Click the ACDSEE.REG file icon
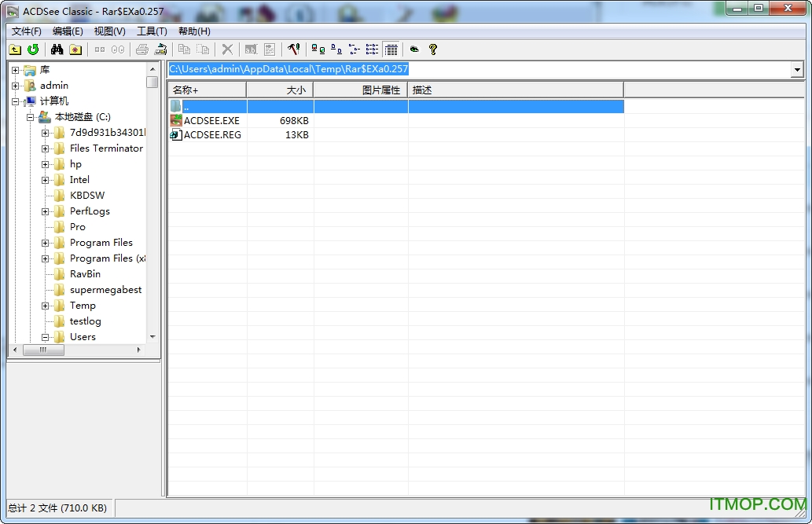The height and width of the screenshot is (524, 812). [x=176, y=135]
